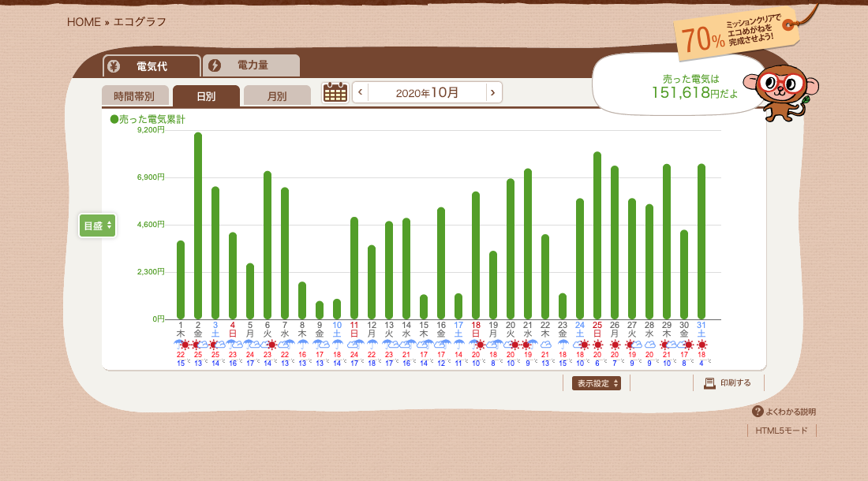Open the calendar date picker icon
The width and height of the screenshot is (868, 481).
tap(335, 92)
